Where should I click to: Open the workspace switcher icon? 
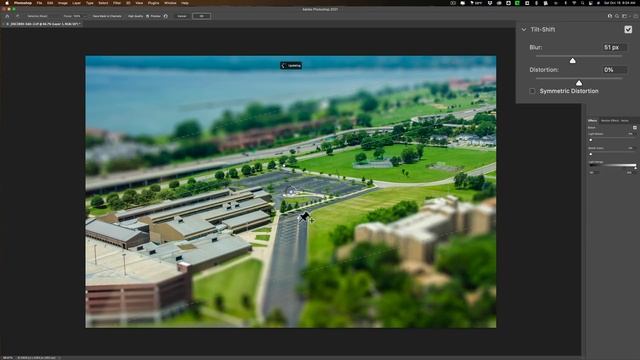[x=624, y=16]
